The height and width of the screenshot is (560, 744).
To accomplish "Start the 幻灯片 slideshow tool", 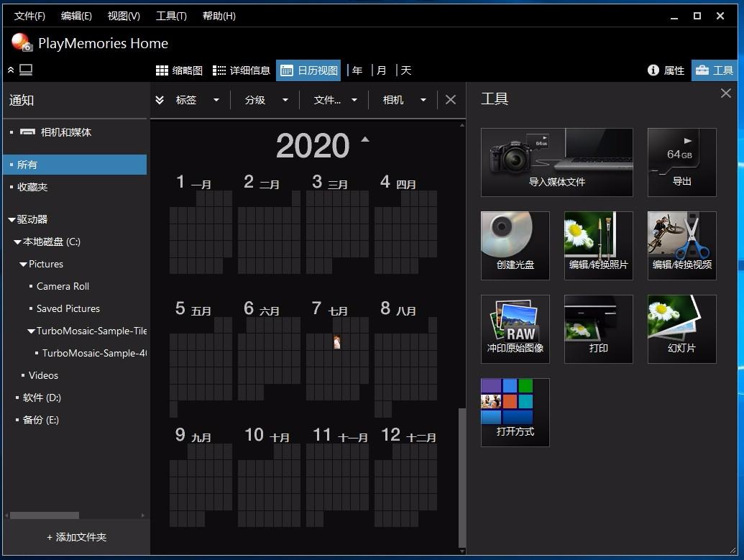I will tap(682, 329).
